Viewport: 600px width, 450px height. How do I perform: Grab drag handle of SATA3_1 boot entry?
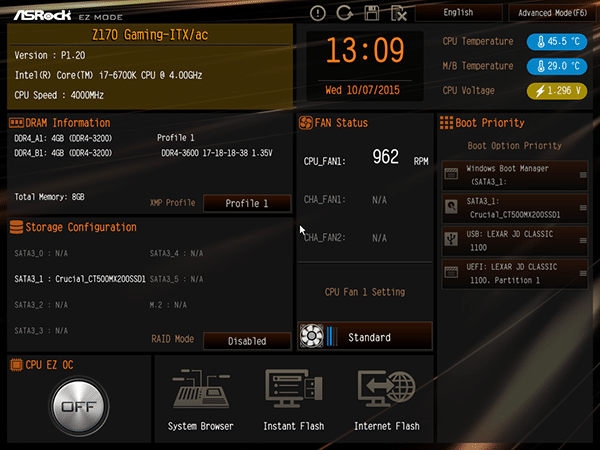[583, 208]
